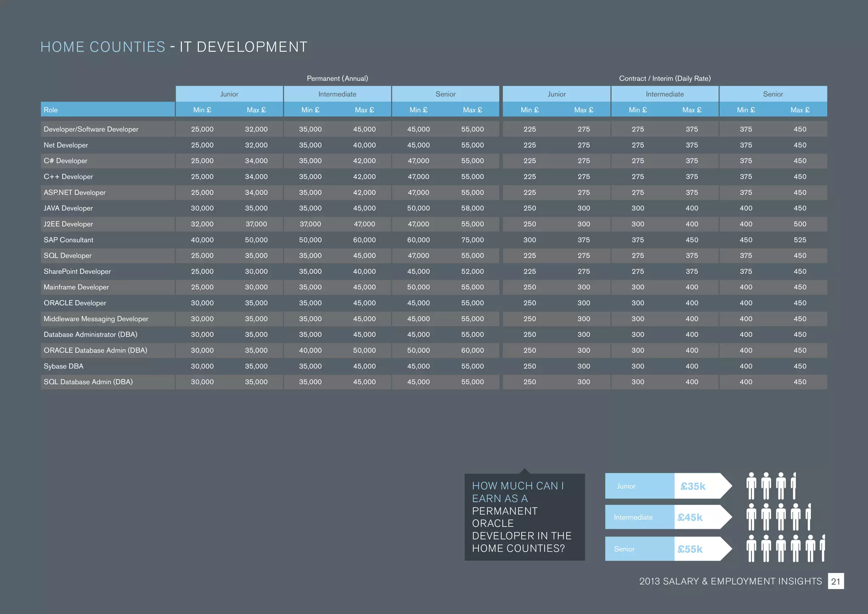Click the Contract / Interim (Daily Rate) heading
The width and height of the screenshot is (868, 614).
(665, 78)
